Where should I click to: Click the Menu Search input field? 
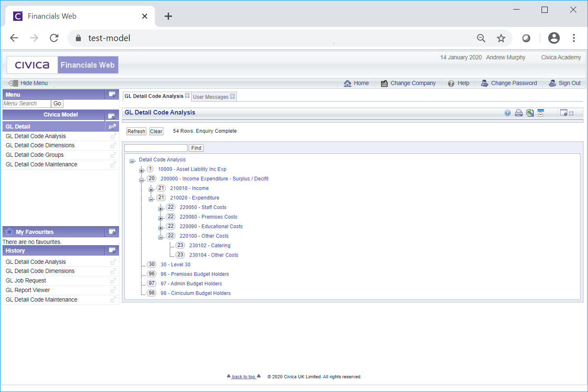(x=27, y=104)
